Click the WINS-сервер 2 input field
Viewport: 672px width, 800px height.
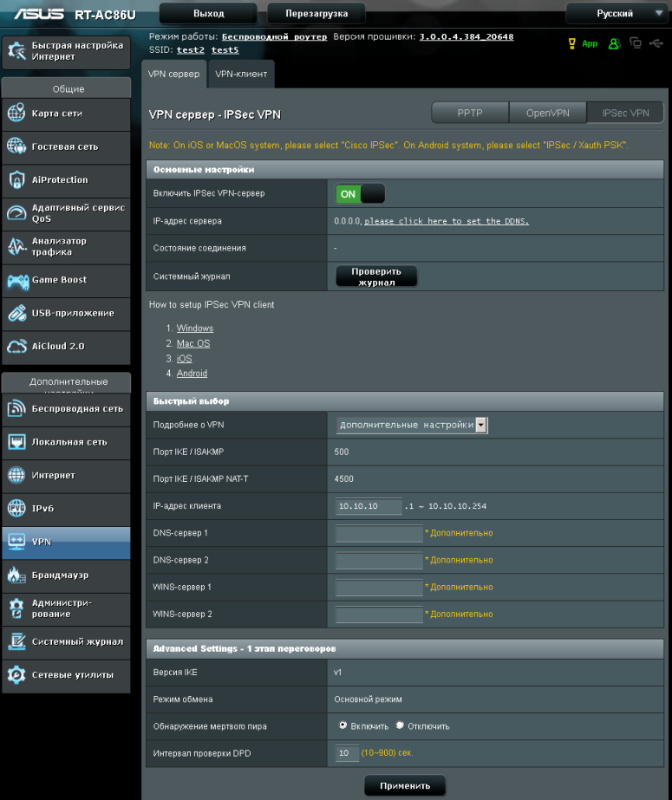tap(379, 615)
